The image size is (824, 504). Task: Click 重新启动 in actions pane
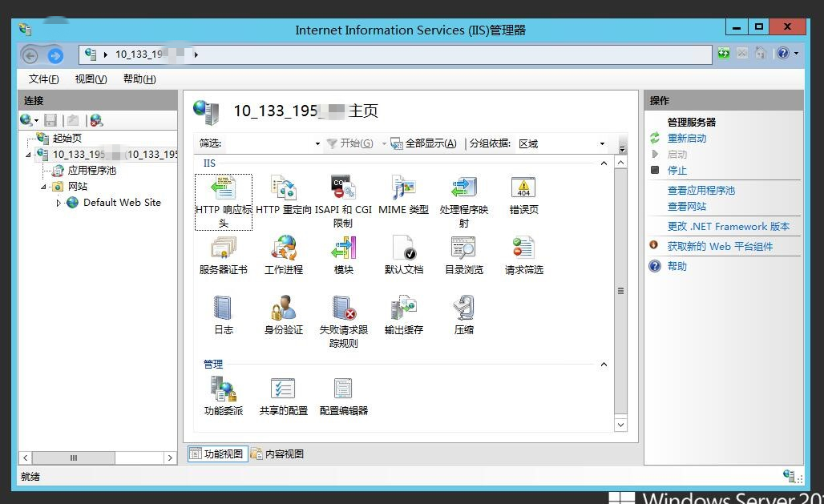tap(687, 138)
